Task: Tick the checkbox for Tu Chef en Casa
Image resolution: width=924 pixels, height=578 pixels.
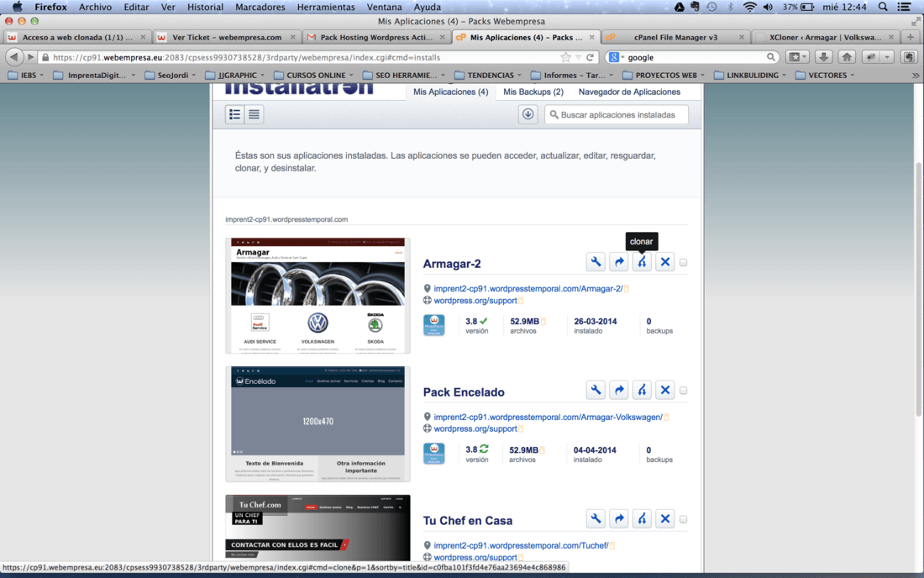Action: pos(684,519)
